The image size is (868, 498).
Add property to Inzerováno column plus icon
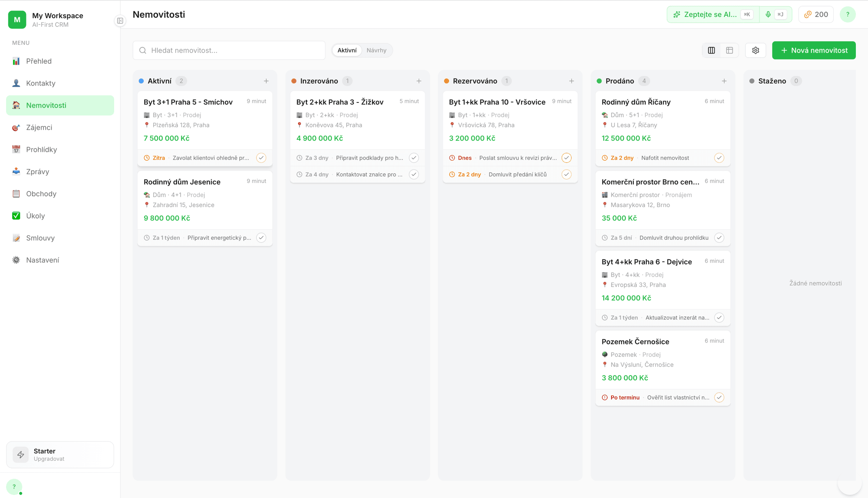pyautogui.click(x=419, y=81)
